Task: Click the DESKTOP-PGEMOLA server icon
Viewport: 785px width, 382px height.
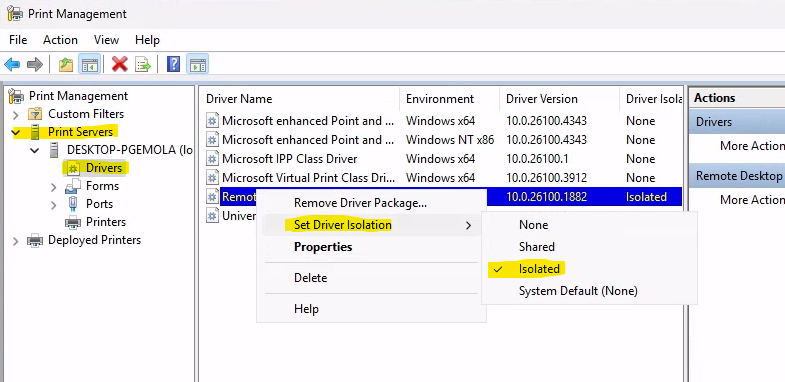Action: tap(54, 150)
